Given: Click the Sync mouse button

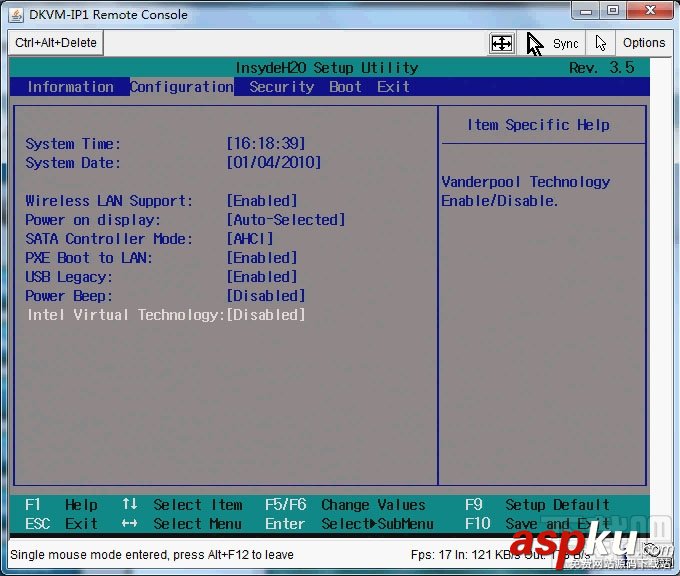Looking at the screenshot, I should 553,43.
